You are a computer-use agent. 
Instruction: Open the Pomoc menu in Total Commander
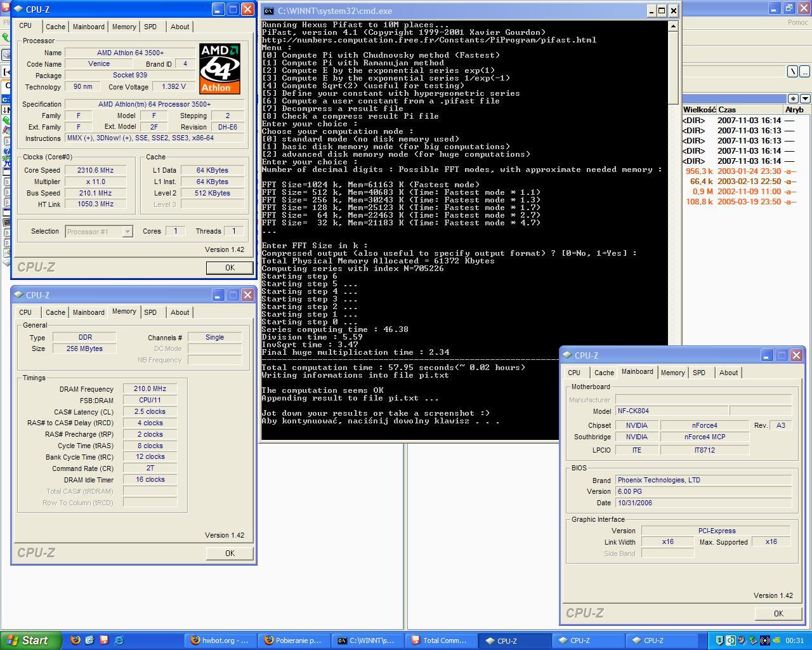(797, 22)
